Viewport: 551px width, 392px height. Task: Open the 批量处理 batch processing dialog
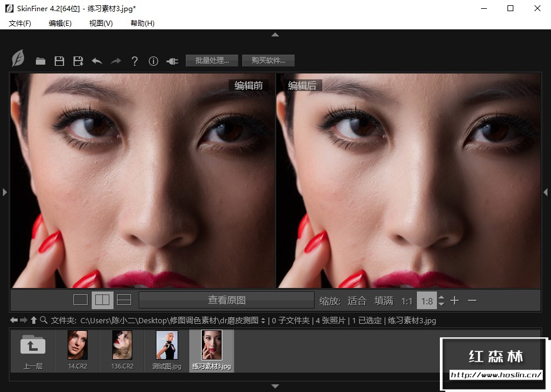pos(212,61)
